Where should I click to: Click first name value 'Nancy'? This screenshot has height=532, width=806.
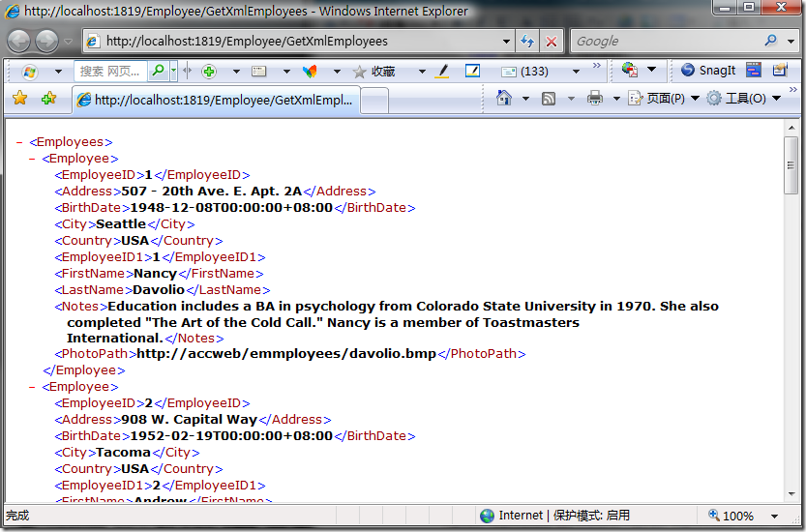coord(155,274)
